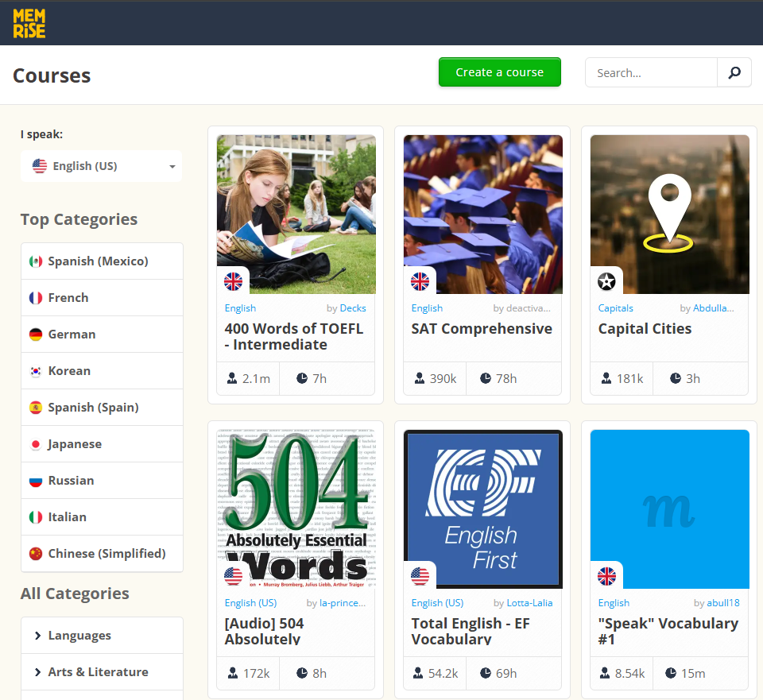This screenshot has width=763, height=700.
Task: Click the Create a course button
Action: tap(500, 72)
